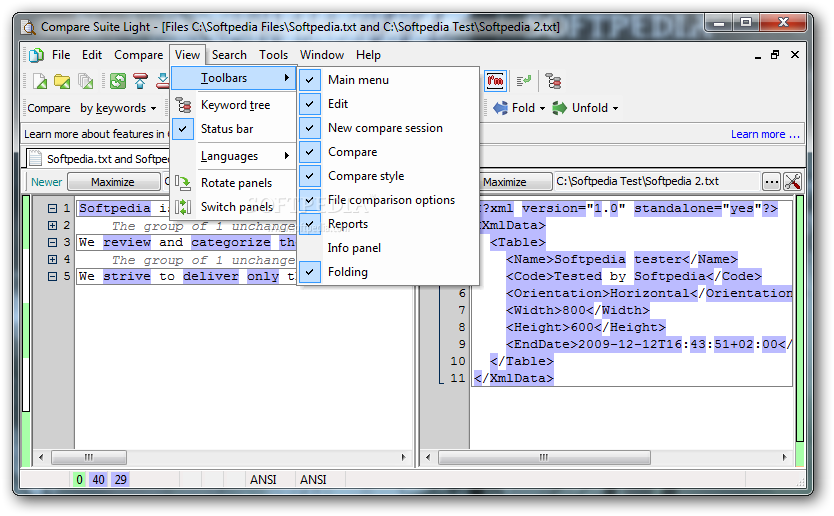Collapse line 3 fold in left panel
The width and height of the screenshot is (834, 516).
[52, 243]
